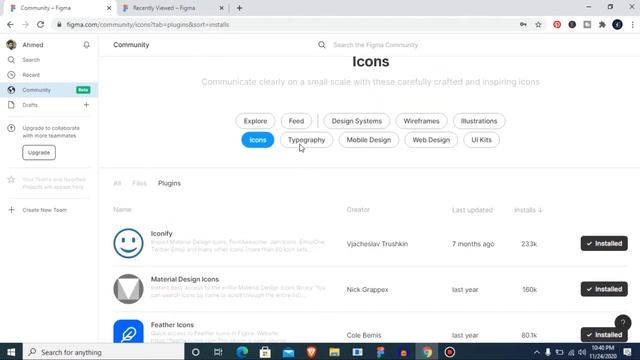The height and width of the screenshot is (360, 640).
Task: Open Feather Icons plugin thumbnail
Action: 128,331
